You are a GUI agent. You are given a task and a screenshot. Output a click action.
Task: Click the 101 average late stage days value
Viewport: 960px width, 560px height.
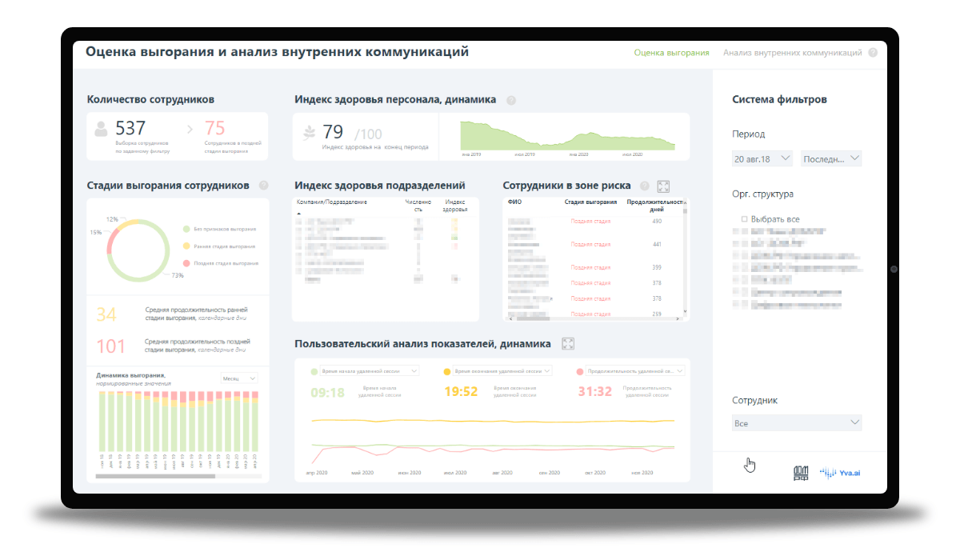click(111, 346)
